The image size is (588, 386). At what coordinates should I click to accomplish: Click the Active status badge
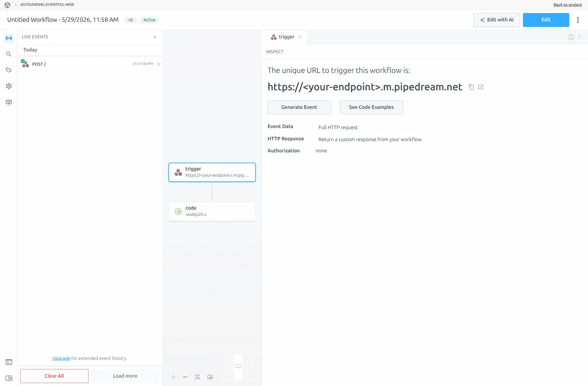point(149,20)
